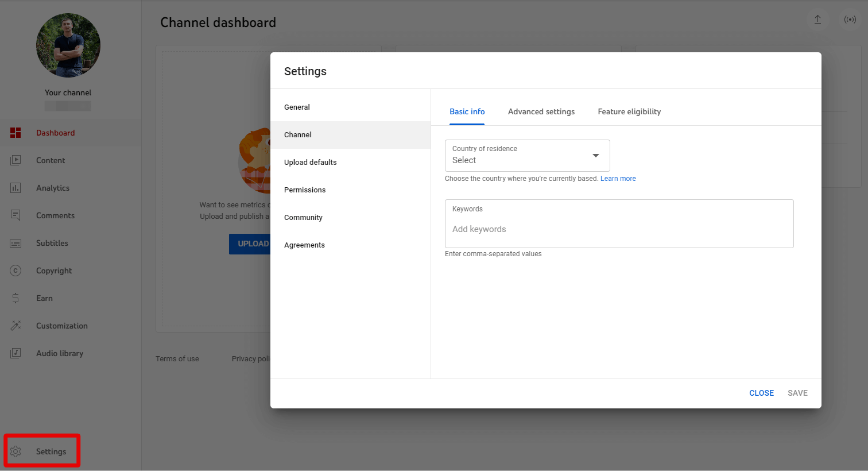Open Permissions settings section
Viewport: 868px width, 471px height.
click(350, 190)
